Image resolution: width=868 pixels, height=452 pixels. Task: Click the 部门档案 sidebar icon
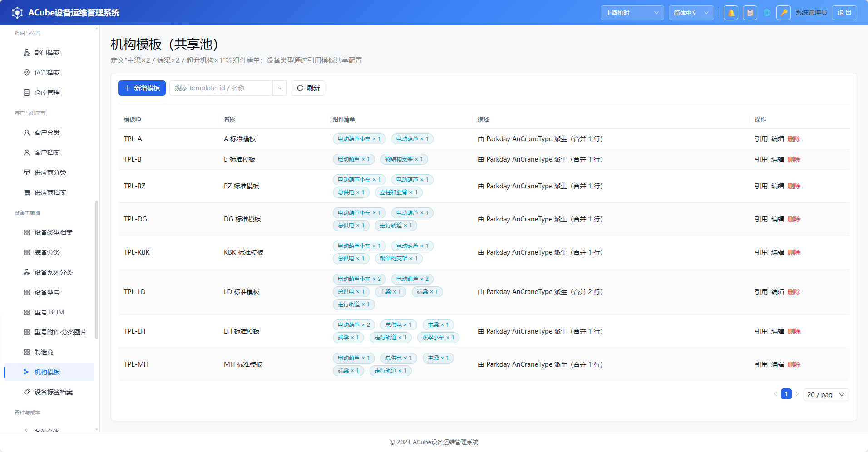pos(27,53)
